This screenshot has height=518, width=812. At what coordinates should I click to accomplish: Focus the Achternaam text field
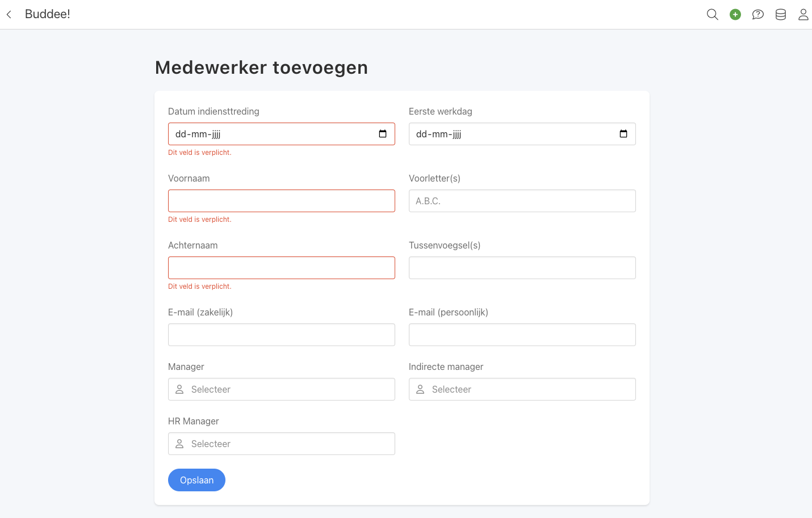[282, 268]
